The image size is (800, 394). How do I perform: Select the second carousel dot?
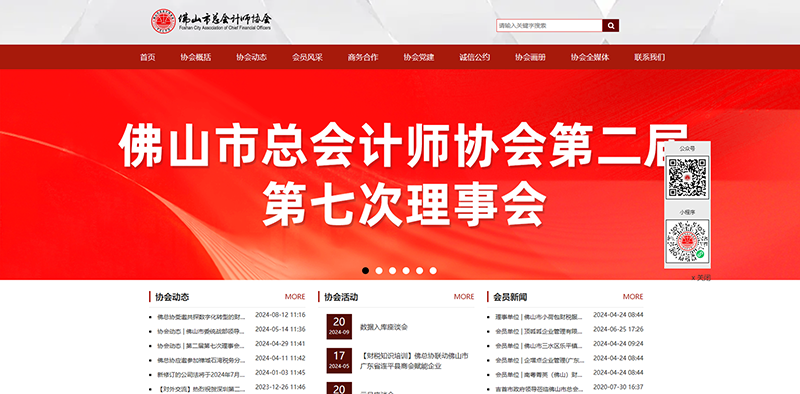point(379,270)
